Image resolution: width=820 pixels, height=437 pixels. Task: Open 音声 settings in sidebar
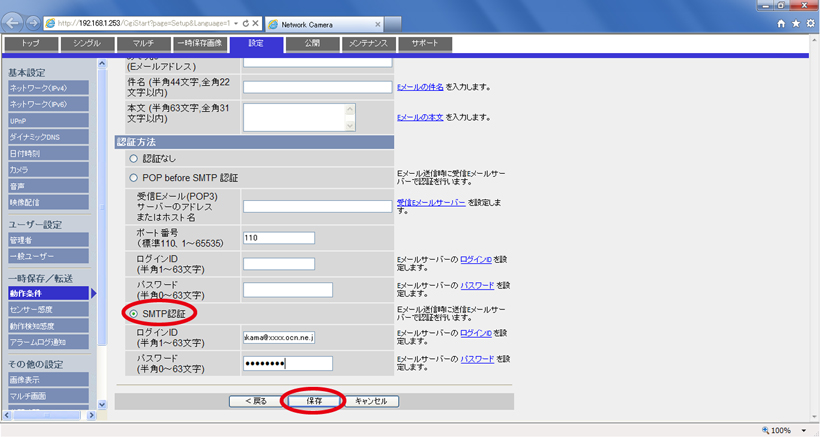pos(48,186)
